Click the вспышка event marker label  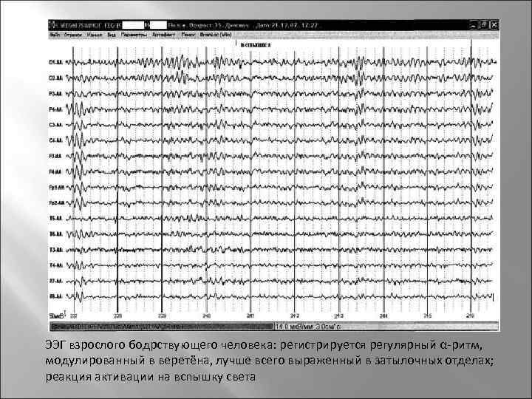coord(255,45)
